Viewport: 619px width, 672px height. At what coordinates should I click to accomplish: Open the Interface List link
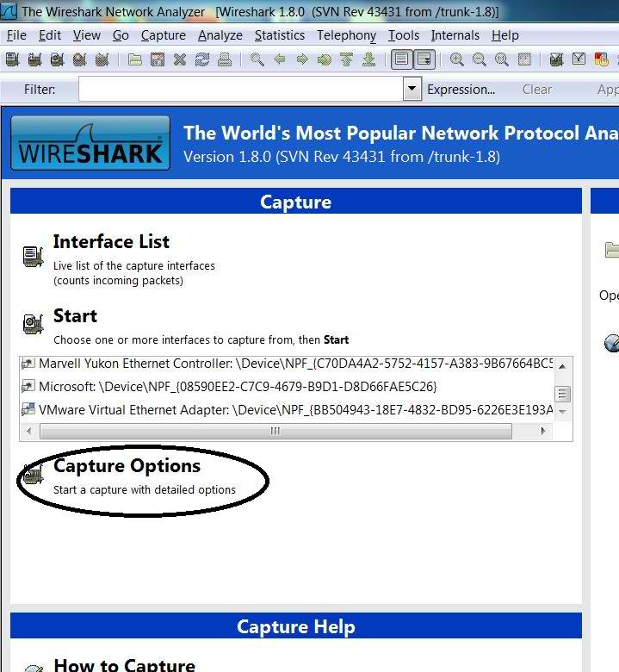[111, 242]
